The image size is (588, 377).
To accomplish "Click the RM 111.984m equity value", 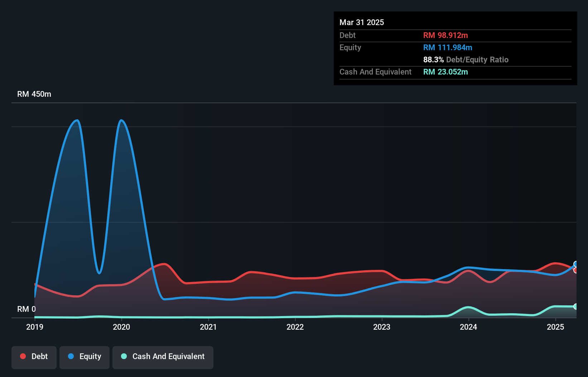I will click(x=448, y=48).
